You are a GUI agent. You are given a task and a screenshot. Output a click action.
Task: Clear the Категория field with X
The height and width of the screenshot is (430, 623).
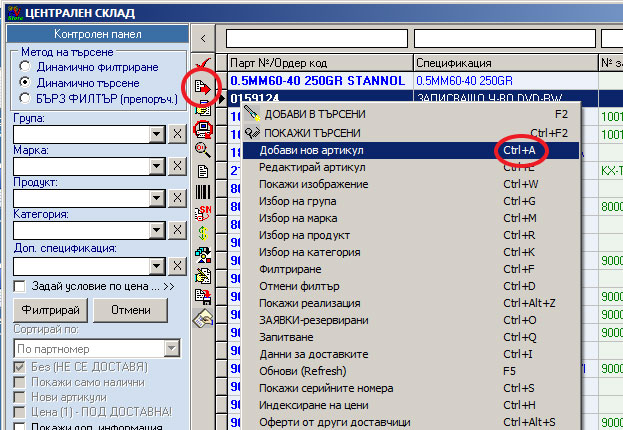177,230
